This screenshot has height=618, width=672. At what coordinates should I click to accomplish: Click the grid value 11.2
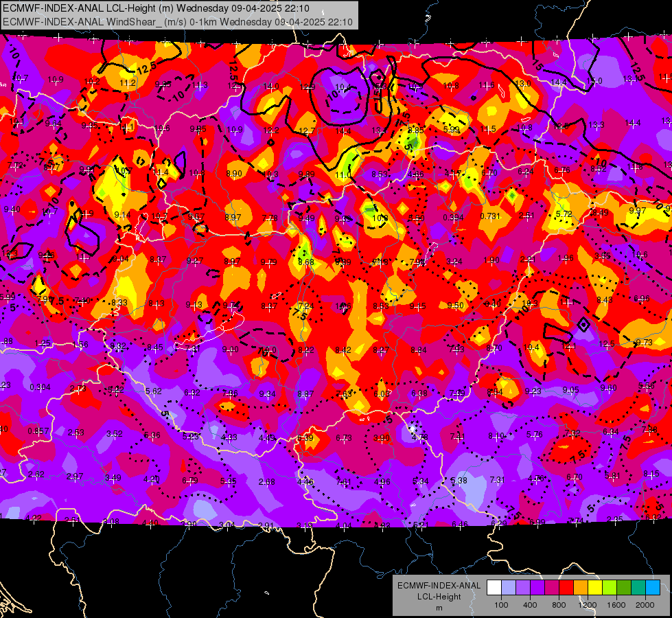[x=128, y=83]
